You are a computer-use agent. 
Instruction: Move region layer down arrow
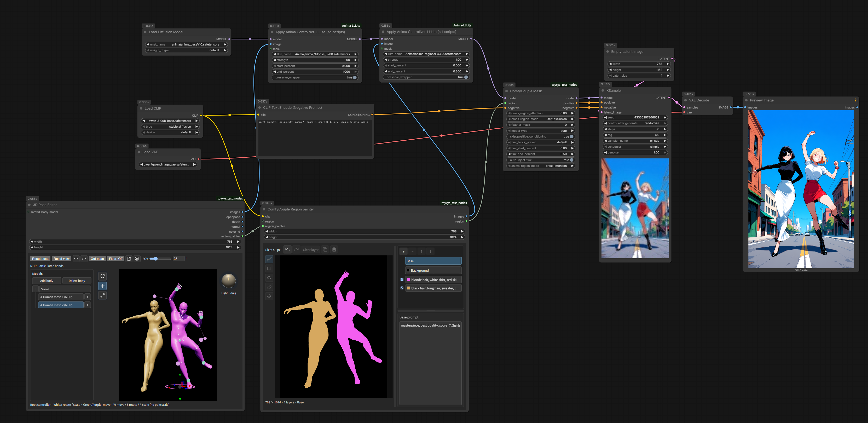(430, 251)
